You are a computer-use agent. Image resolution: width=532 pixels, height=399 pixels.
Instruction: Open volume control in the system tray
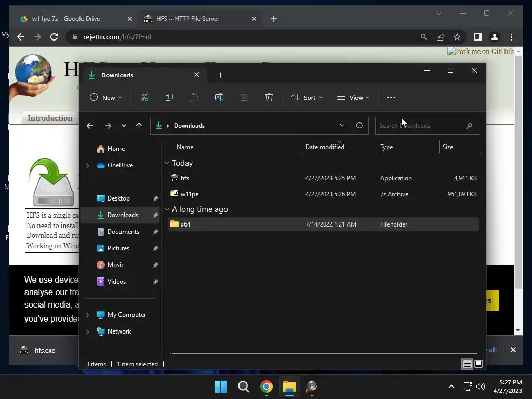tap(481, 387)
